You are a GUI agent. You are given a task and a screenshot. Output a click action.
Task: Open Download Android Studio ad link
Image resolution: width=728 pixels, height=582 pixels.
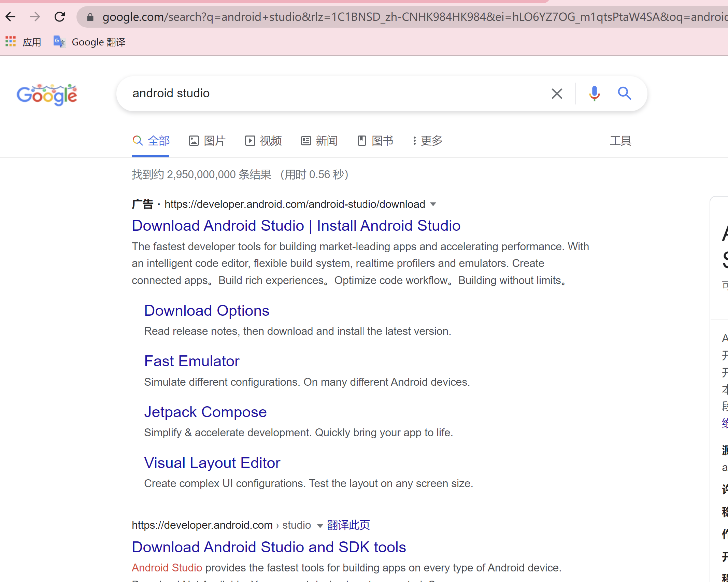tap(296, 226)
